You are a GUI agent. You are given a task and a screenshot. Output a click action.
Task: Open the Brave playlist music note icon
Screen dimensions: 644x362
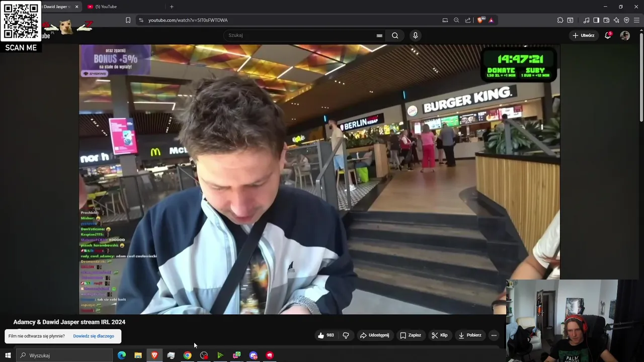pyautogui.click(x=586, y=20)
